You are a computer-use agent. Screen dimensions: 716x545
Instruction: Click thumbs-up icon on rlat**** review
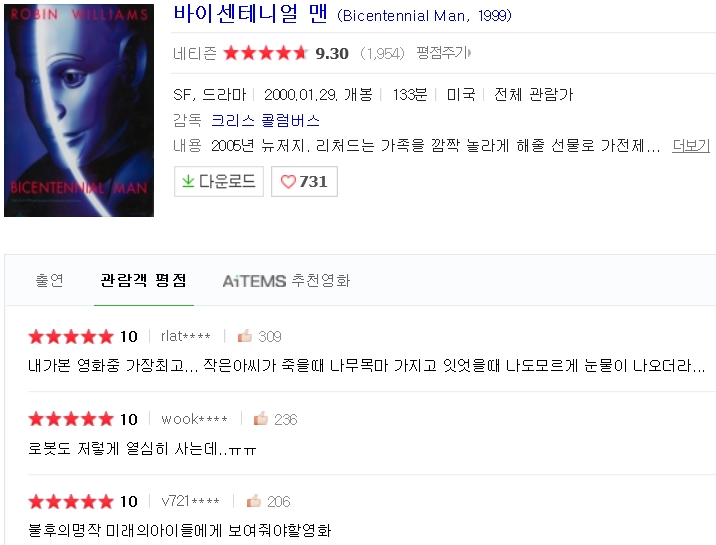click(245, 336)
